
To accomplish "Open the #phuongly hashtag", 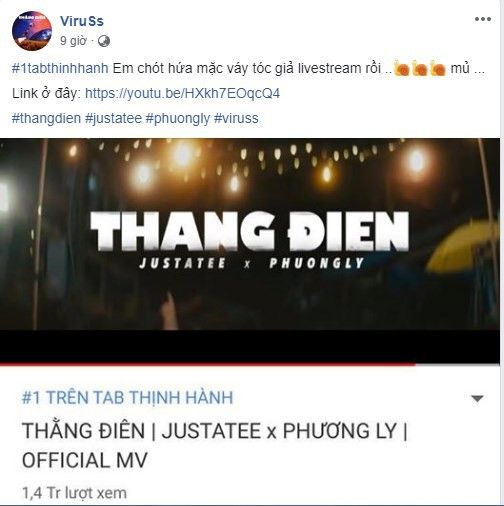I will pyautogui.click(x=178, y=118).
